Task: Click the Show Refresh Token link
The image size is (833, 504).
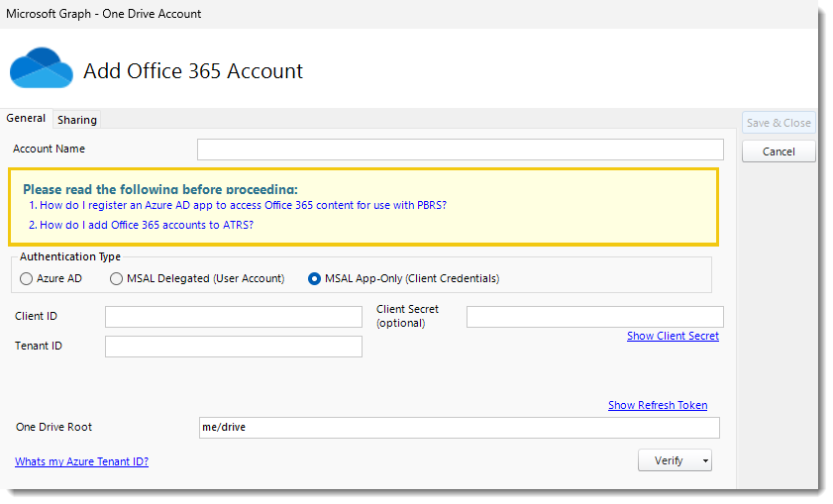Action: [x=658, y=406]
